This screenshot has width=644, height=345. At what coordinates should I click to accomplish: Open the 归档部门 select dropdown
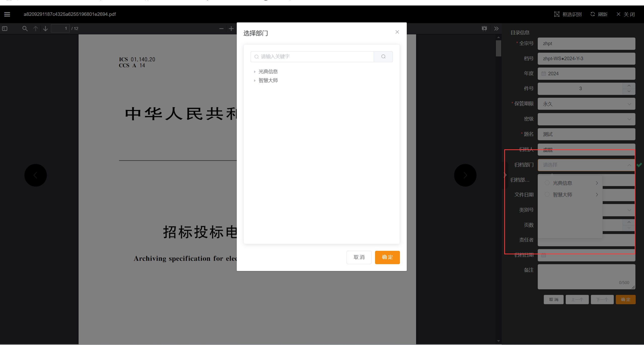coord(586,165)
